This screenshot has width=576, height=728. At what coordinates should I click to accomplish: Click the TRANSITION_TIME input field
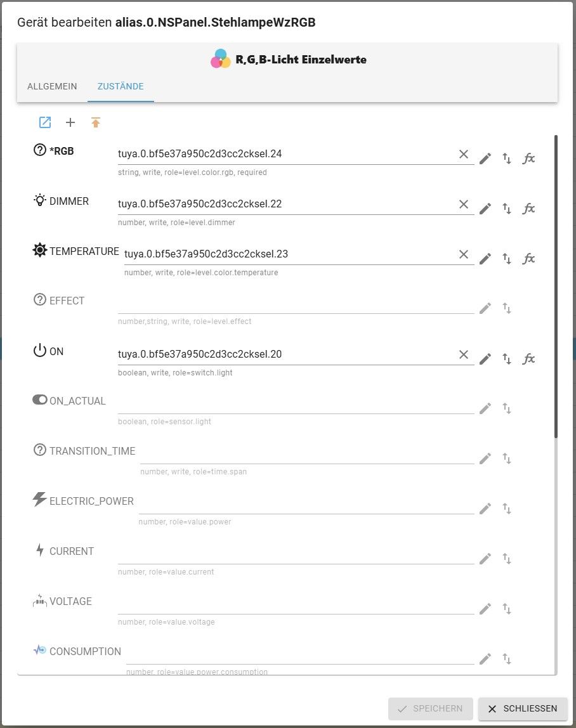click(306, 455)
